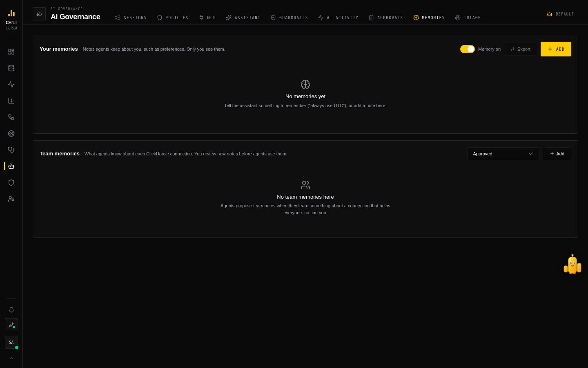
Task: Click the "No team memories here" message
Action: pyautogui.click(x=305, y=197)
